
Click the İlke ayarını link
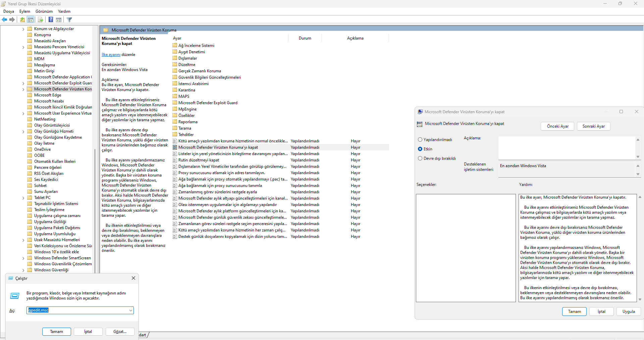pyautogui.click(x=111, y=55)
